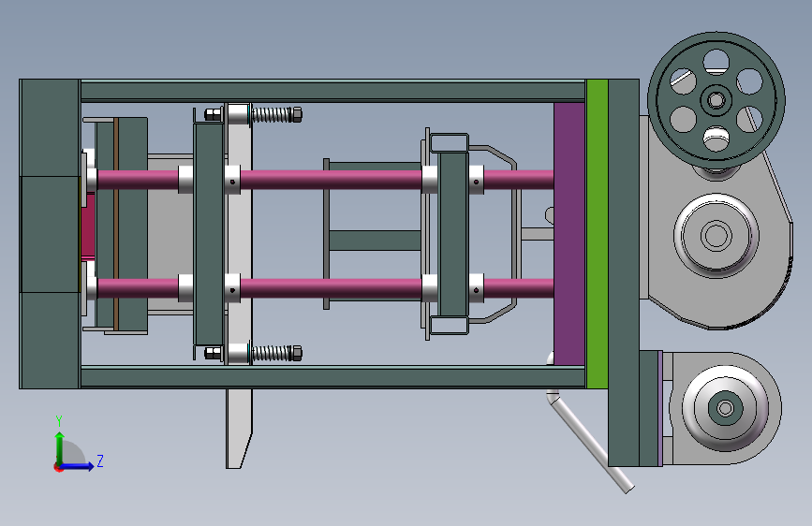The image size is (812, 526).
Task: Select the blue Z axis arrow of triad
Action: coord(78,466)
